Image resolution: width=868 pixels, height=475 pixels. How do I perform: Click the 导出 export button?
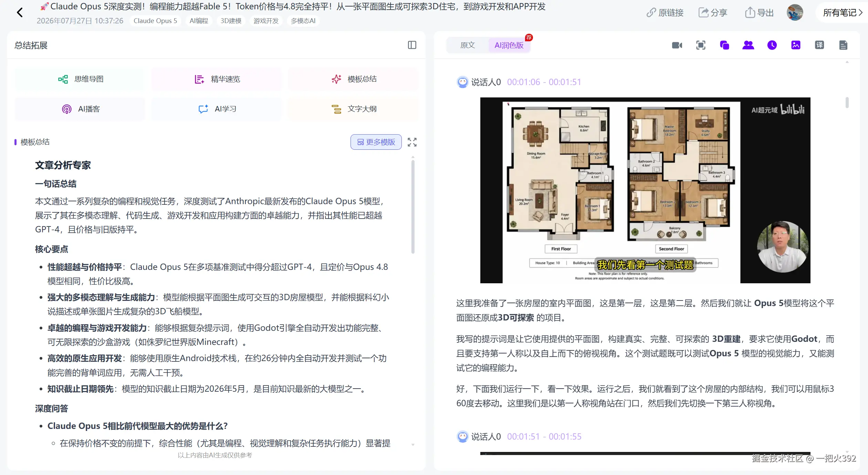pos(759,13)
